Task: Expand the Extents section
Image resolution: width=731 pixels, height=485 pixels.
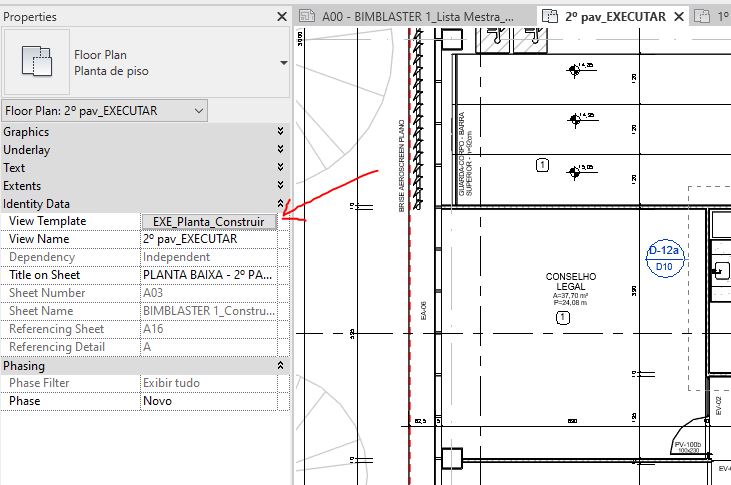Action: point(280,185)
